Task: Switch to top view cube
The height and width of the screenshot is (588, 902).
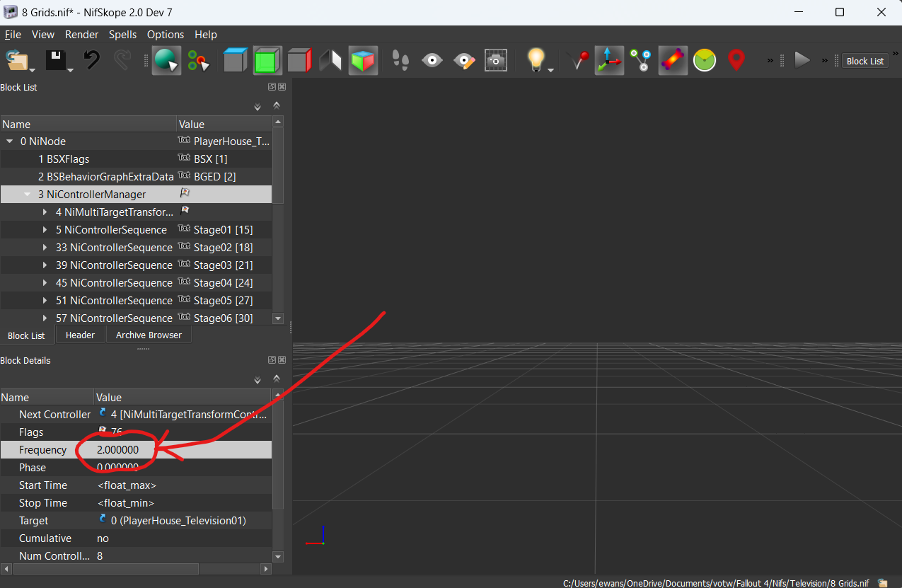Action: pyautogui.click(x=235, y=60)
